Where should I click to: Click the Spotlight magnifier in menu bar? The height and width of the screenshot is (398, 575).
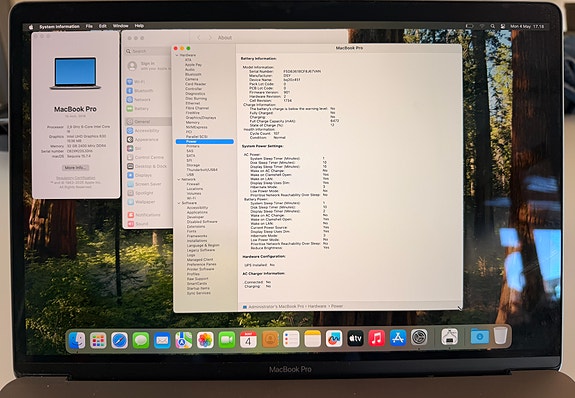click(492, 26)
